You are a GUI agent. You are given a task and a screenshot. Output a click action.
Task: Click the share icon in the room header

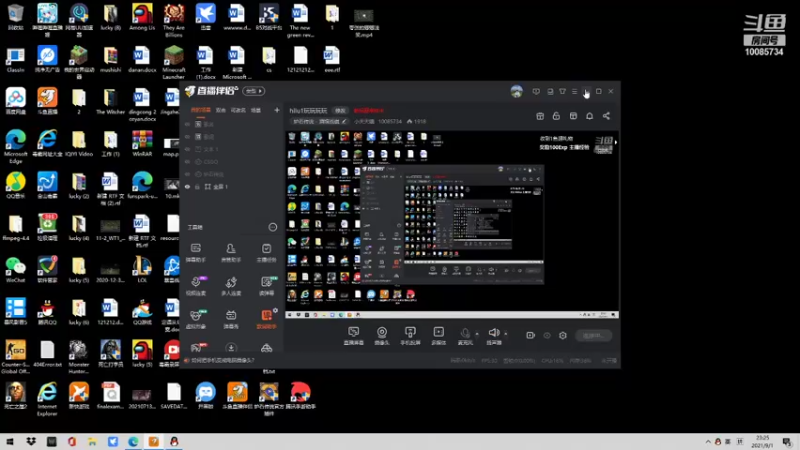pyautogui.click(x=606, y=116)
